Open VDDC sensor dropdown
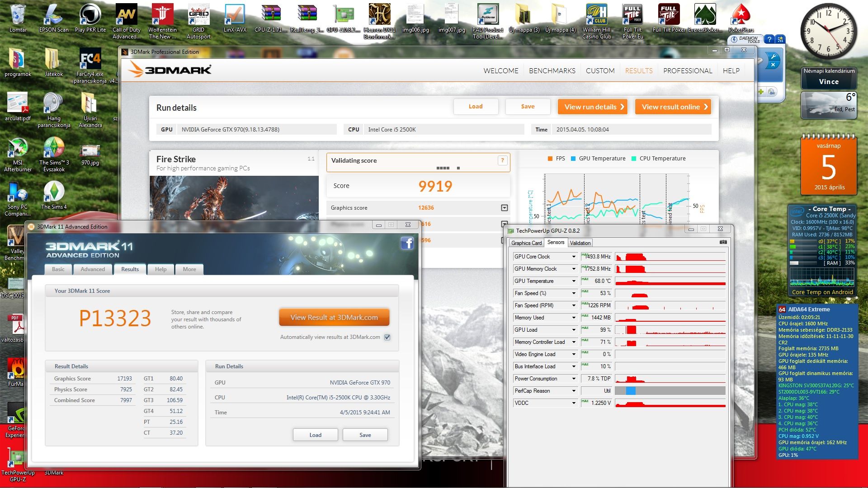Image resolution: width=868 pixels, height=488 pixels. [574, 403]
